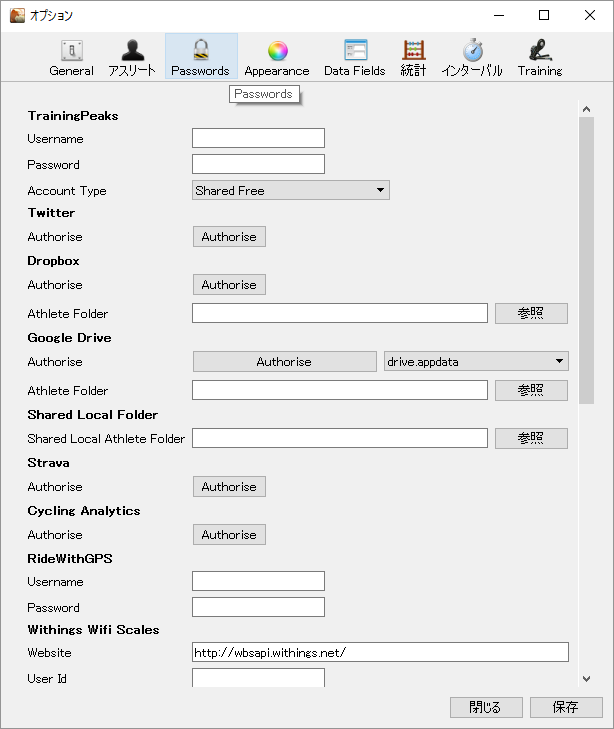
Task: Click the Website label
Action: (x=49, y=652)
